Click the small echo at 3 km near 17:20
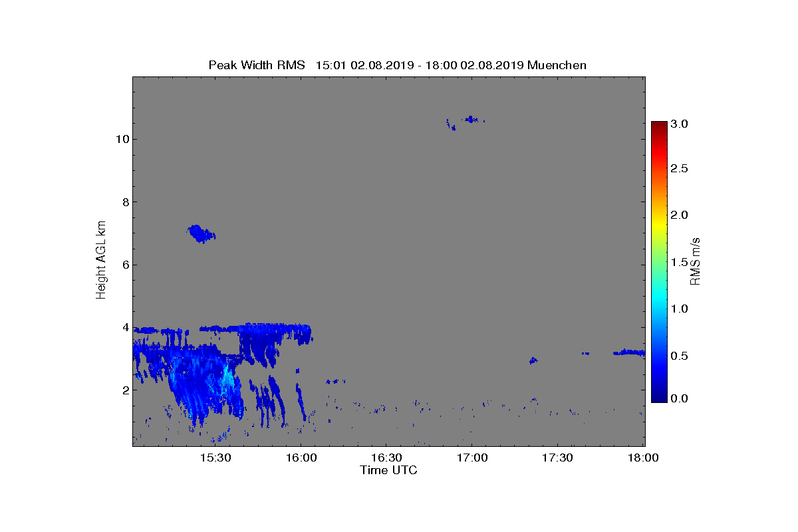 pos(533,360)
